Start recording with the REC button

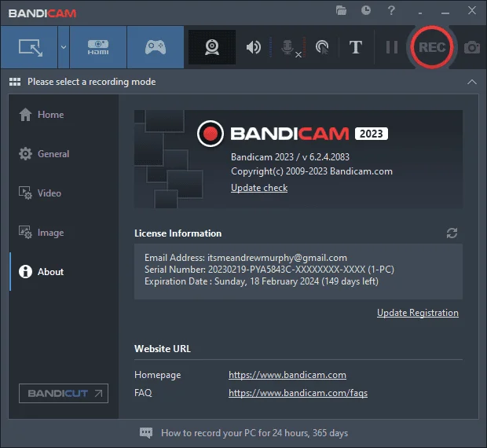(432, 47)
